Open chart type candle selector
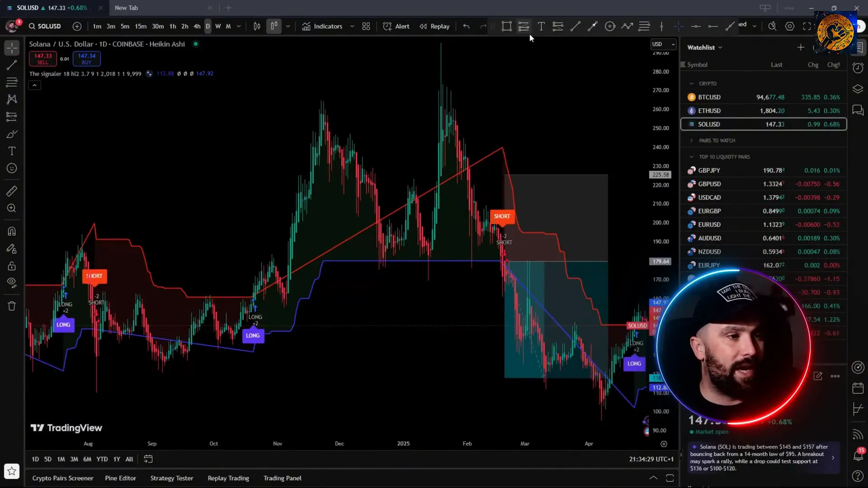 click(274, 26)
